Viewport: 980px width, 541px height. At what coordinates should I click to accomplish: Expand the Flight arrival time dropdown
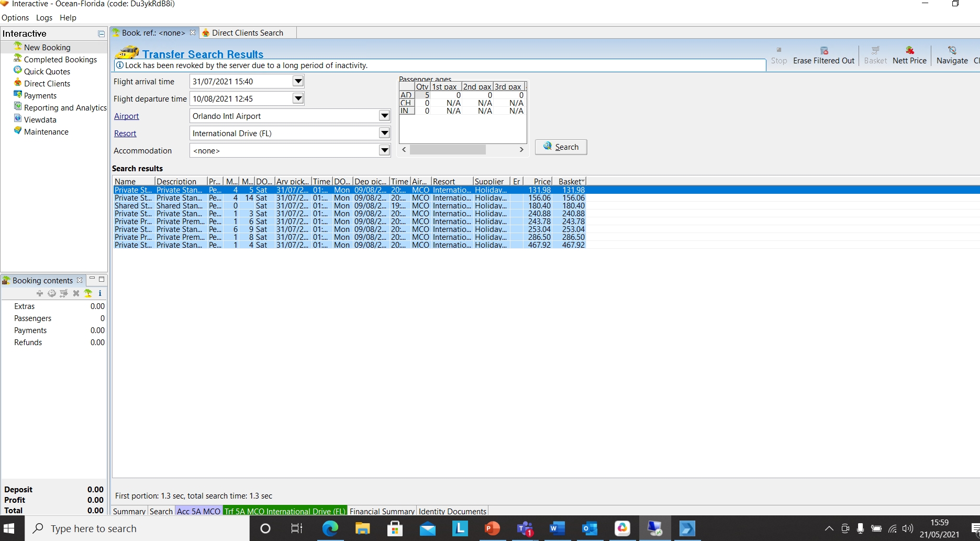(298, 81)
